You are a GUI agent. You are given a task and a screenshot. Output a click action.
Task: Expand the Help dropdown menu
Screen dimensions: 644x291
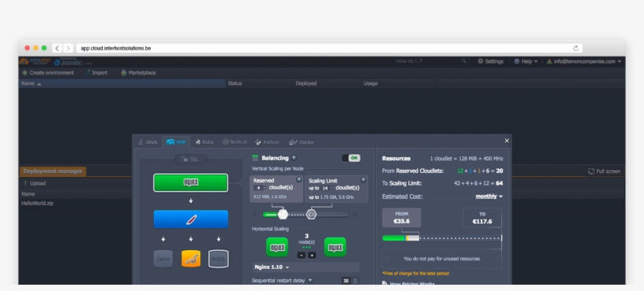[525, 61]
